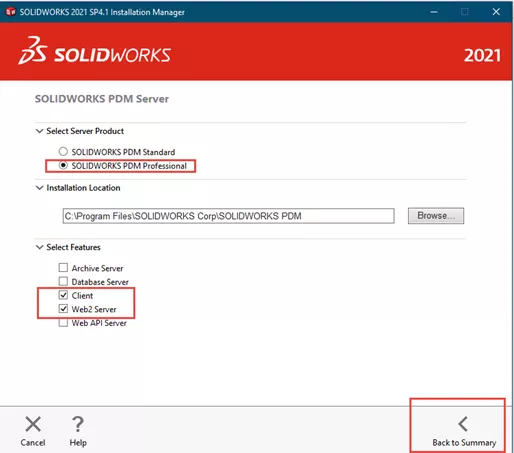Open Help via the question mark icon

(78, 424)
